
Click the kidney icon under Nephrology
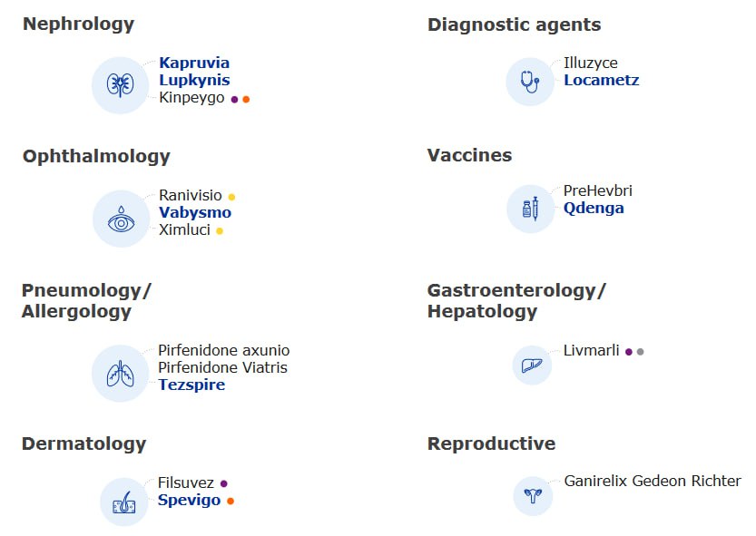[x=120, y=85]
